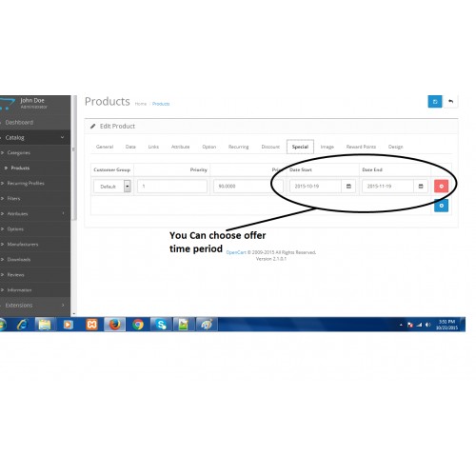
Task: Expand the Attributes sidebar submenu
Action: (x=35, y=213)
